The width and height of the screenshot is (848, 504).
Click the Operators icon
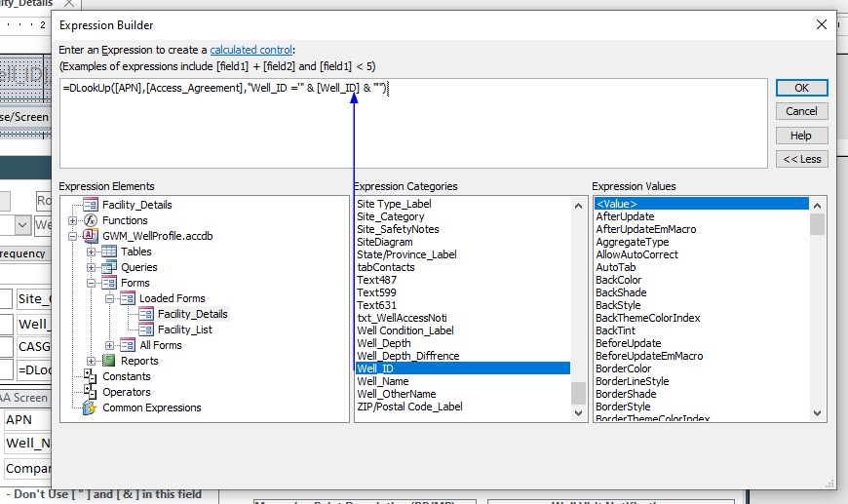click(90, 392)
